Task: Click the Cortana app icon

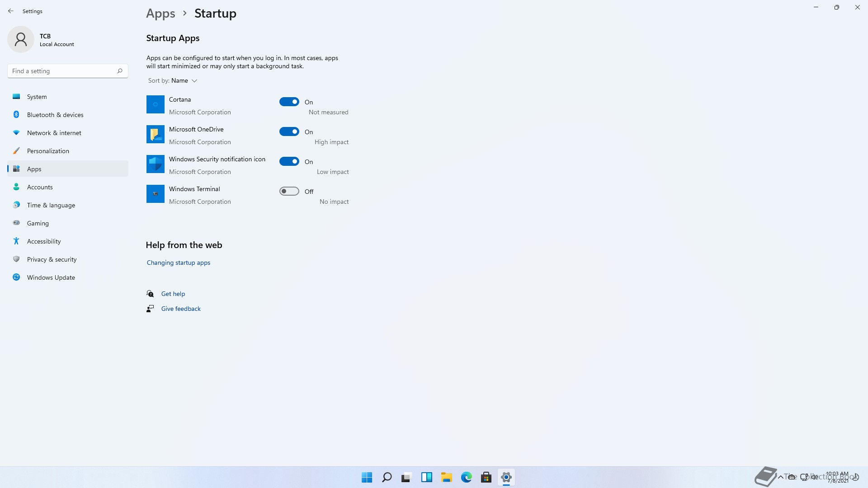Action: click(156, 104)
